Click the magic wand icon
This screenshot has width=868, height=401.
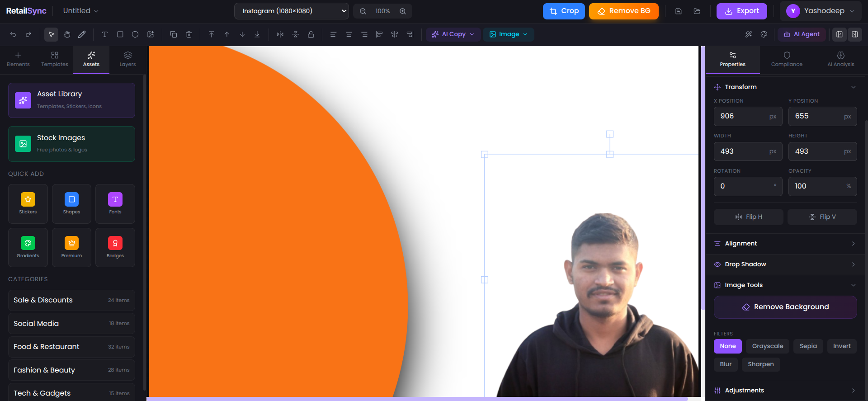[749, 34]
